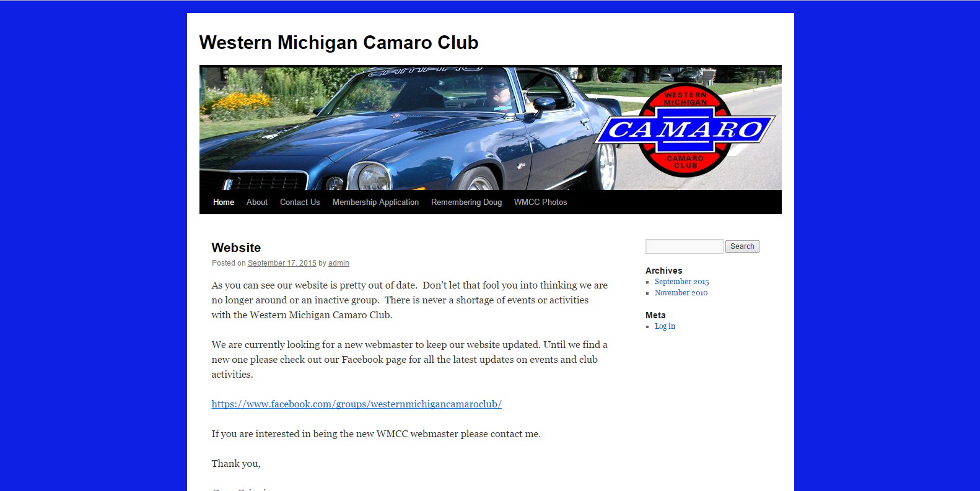Focus the search text field
The width and height of the screenshot is (980, 491).
pos(685,246)
